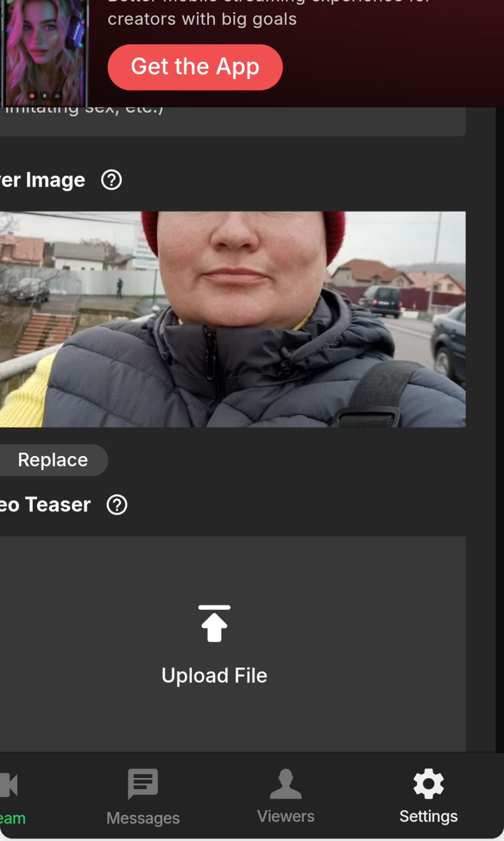
Task: Go to the Viewers tab label
Action: click(x=286, y=816)
